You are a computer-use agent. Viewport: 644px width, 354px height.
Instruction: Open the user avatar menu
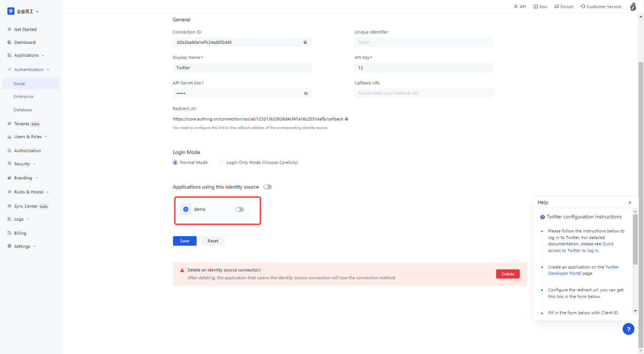click(x=633, y=7)
